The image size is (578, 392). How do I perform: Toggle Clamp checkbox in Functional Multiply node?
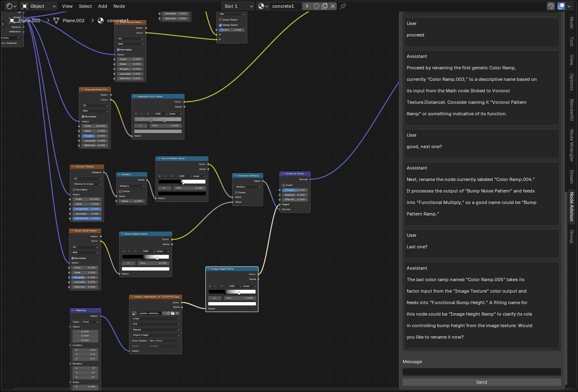236,193
